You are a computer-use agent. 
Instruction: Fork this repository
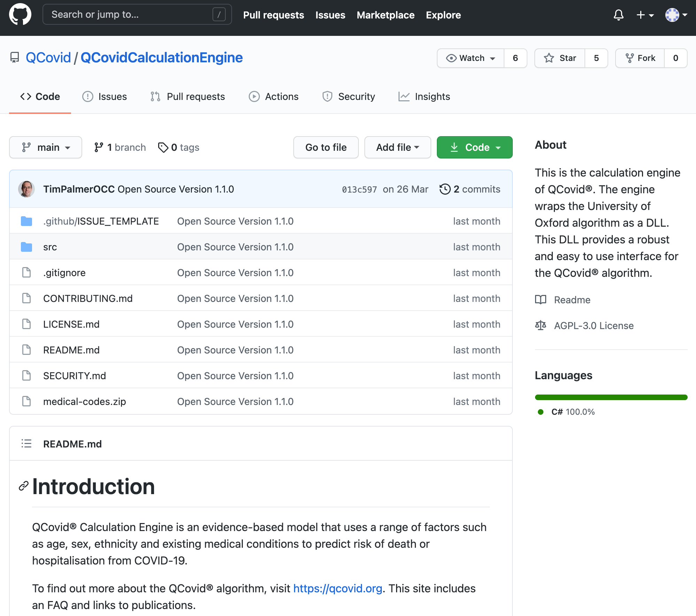640,58
